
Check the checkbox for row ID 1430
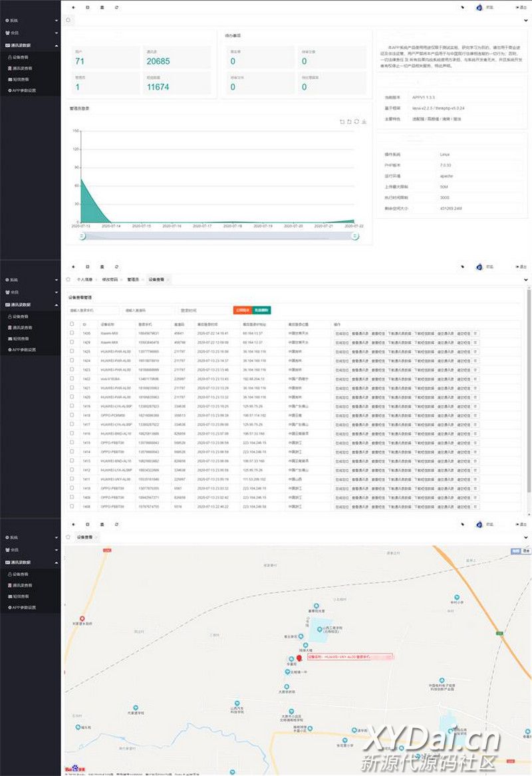point(72,333)
